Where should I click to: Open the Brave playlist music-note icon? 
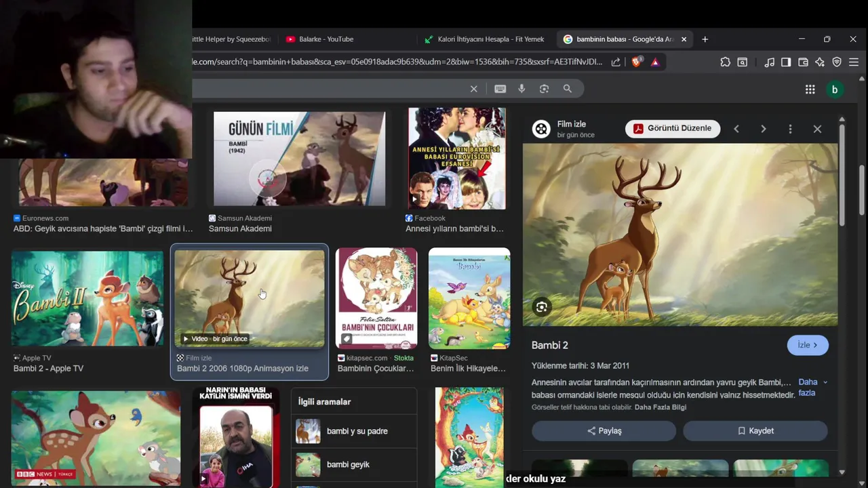769,62
